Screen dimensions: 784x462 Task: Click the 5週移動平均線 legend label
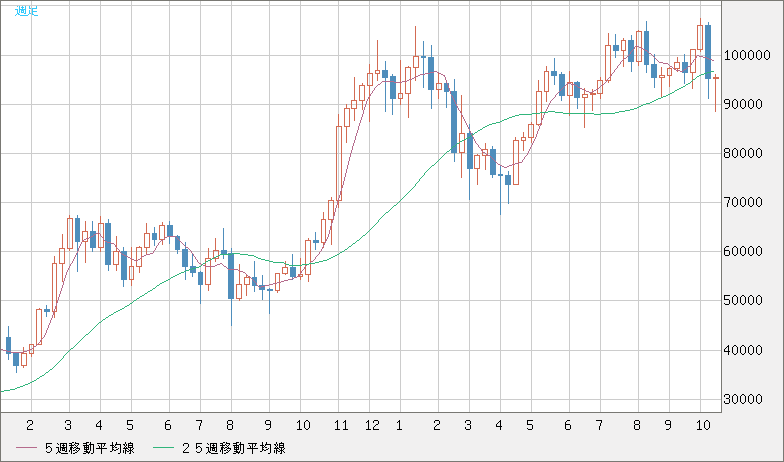click(x=91, y=447)
